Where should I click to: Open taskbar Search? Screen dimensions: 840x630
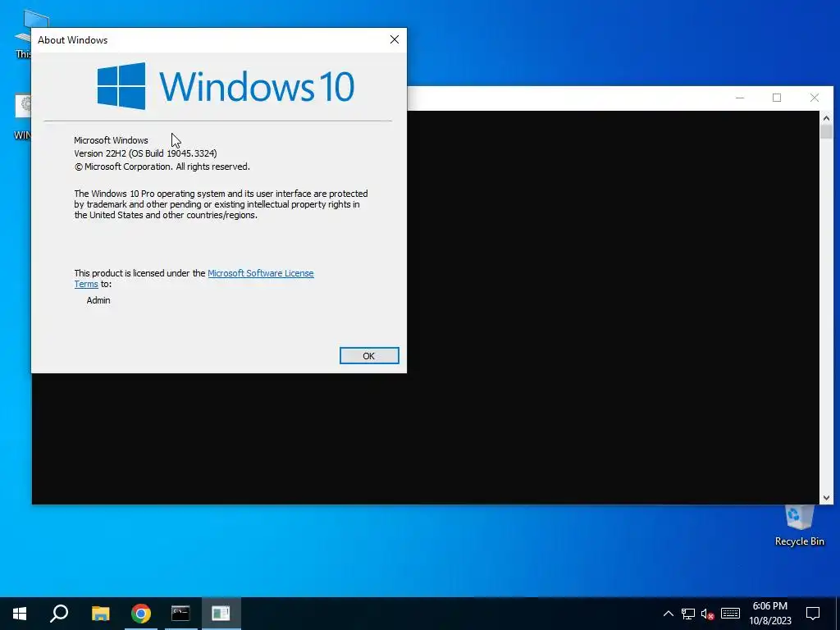(x=59, y=613)
